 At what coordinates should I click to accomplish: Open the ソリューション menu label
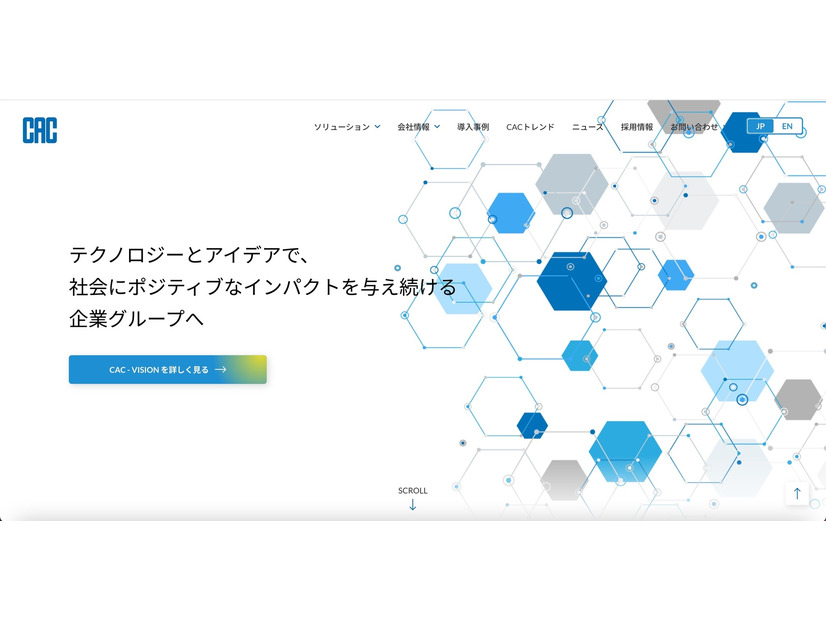[341, 127]
